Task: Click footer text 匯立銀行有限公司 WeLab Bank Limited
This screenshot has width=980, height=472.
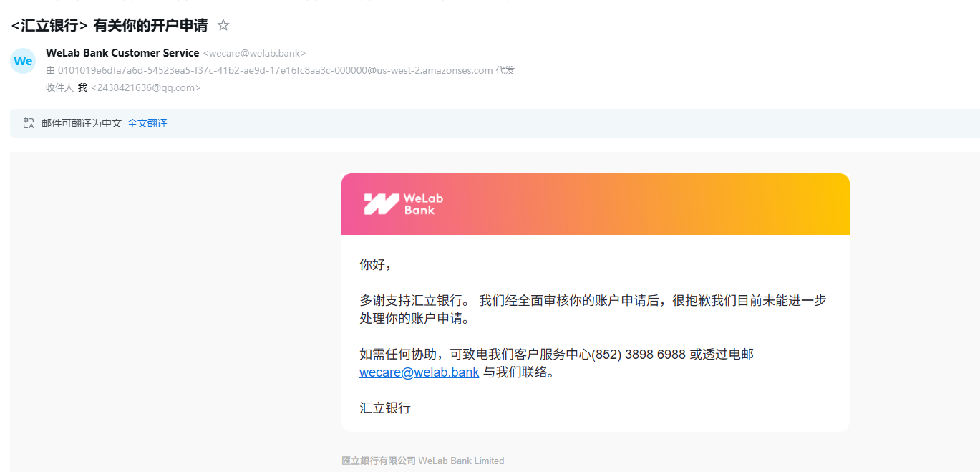Action: point(423,461)
